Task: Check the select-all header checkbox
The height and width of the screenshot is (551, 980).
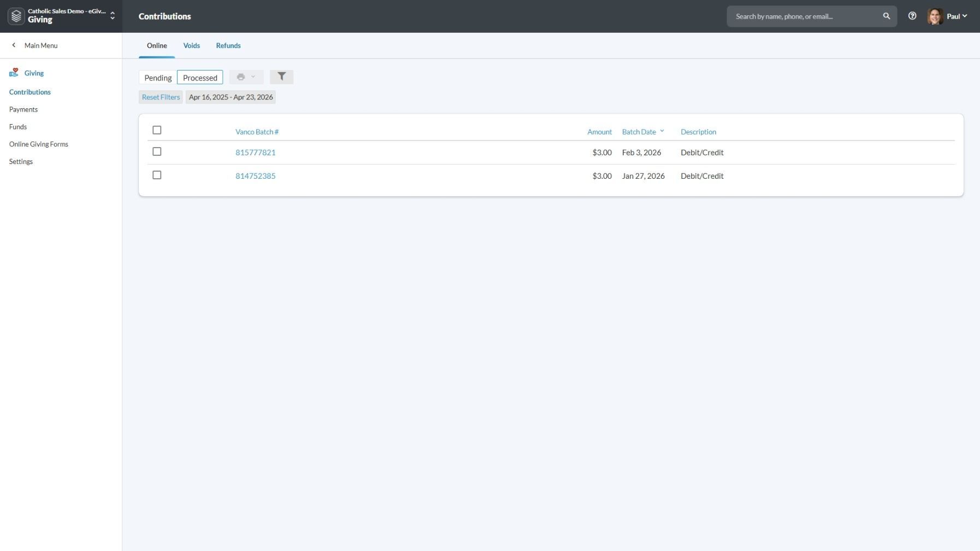Action: (157, 130)
